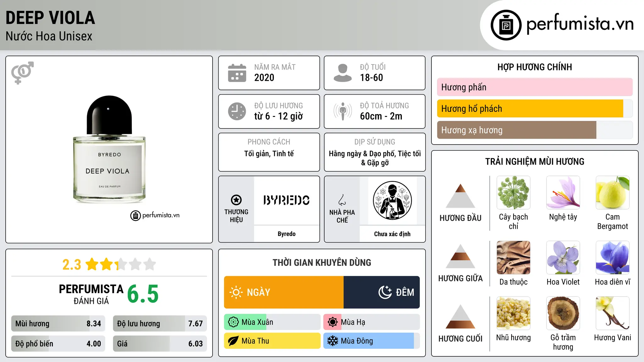The height and width of the screenshot is (362, 644).
Task: Click the orange Ngày daytime segment
Action: [x=284, y=292]
